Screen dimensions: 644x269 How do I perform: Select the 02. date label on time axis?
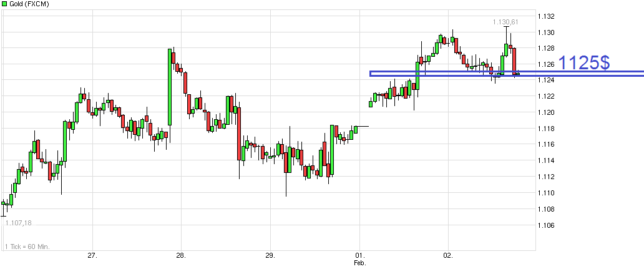click(448, 255)
